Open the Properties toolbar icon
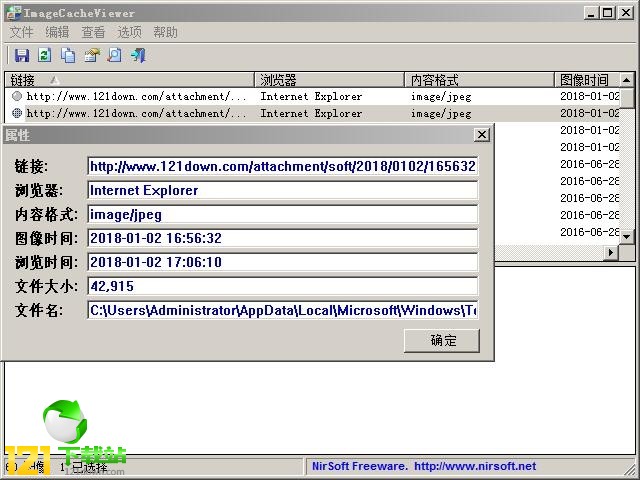 [92, 55]
